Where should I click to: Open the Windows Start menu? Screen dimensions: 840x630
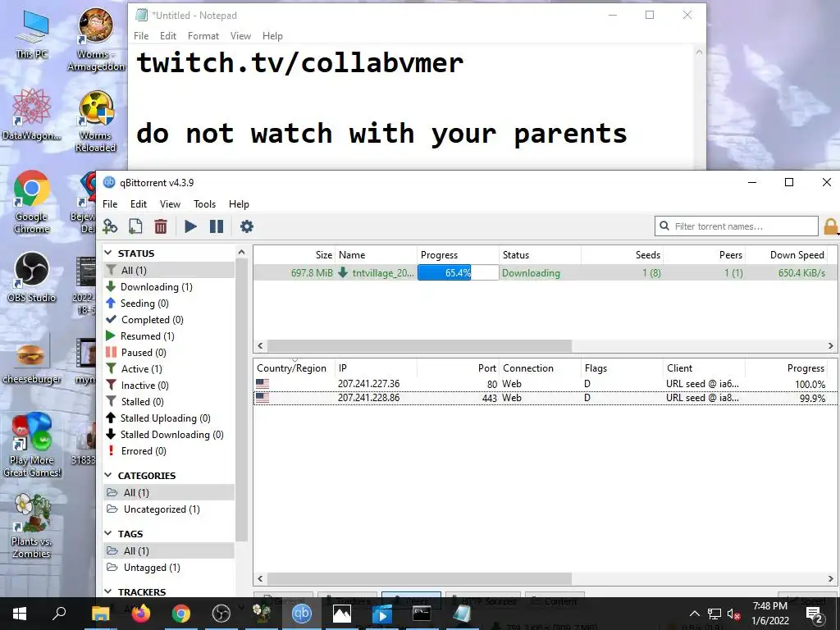20,614
